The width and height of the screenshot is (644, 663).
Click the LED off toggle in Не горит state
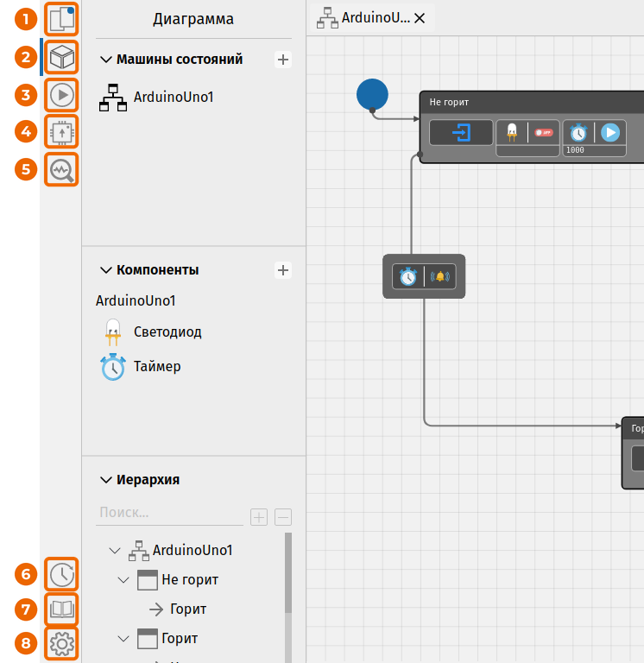(x=544, y=133)
